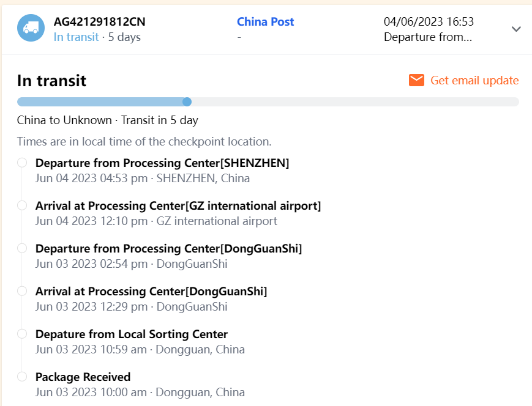This screenshot has width=532, height=406.
Task: Click the unfilled grey part of the progress bar
Action: (x=355, y=102)
